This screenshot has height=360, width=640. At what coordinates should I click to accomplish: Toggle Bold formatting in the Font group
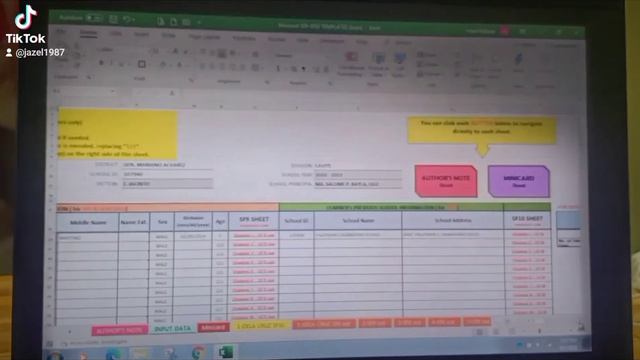point(101,63)
